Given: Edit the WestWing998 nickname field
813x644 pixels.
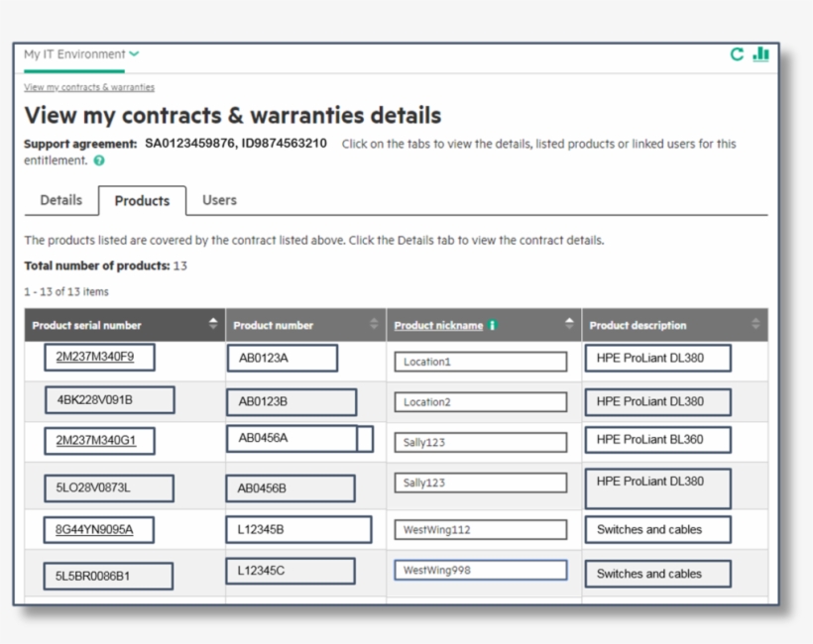Looking at the screenshot, I should 481,571.
